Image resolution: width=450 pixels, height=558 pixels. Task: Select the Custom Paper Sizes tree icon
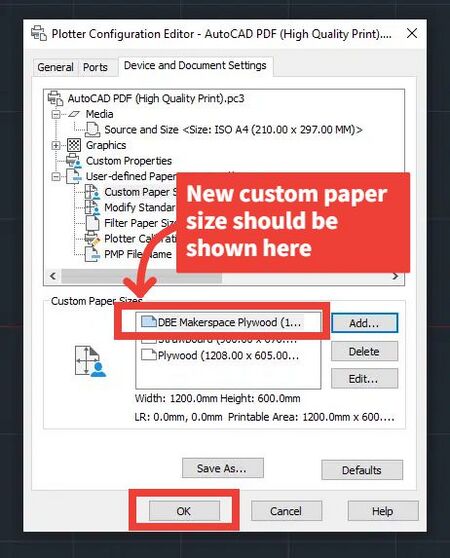coord(92,192)
